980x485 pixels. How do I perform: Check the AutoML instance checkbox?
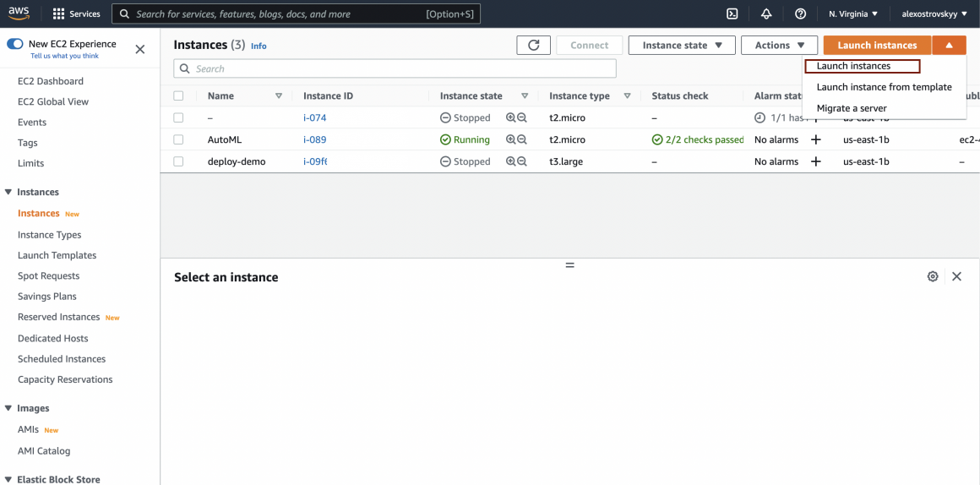tap(178, 139)
